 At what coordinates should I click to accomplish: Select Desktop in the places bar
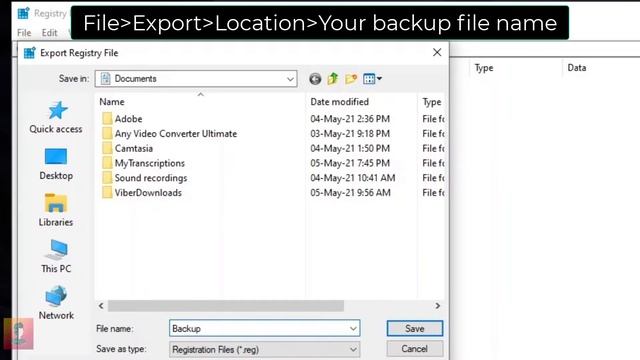click(x=56, y=164)
